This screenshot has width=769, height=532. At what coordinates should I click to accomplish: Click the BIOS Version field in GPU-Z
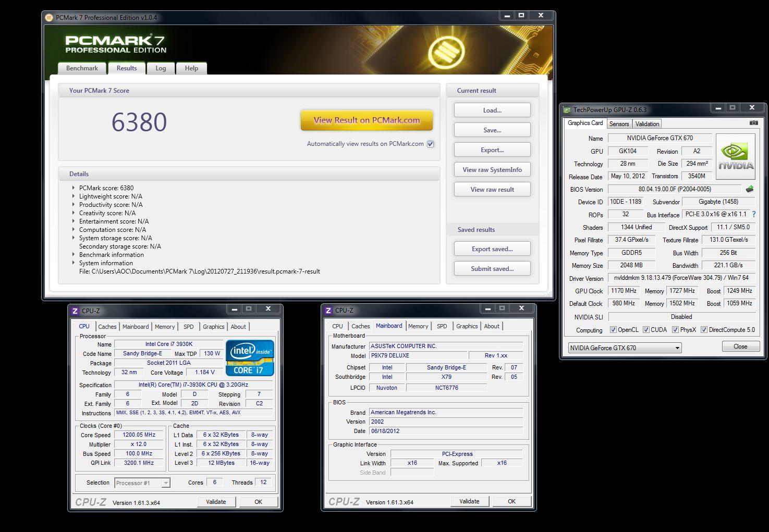tap(675, 189)
